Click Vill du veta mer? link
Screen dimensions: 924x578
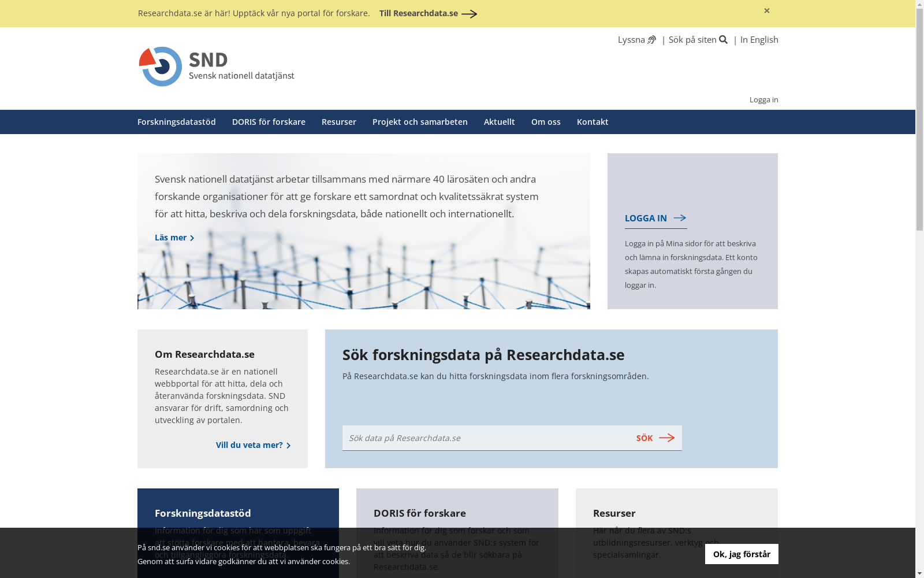point(253,445)
